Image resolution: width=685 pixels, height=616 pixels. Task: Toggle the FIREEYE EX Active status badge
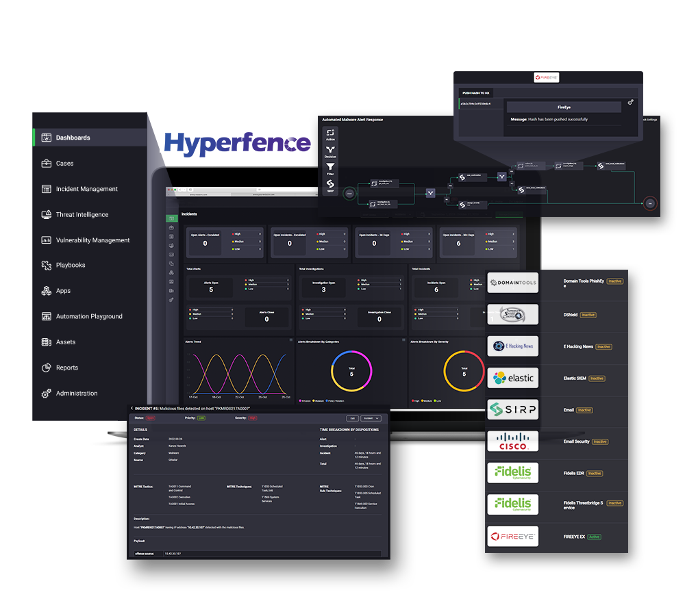593,537
